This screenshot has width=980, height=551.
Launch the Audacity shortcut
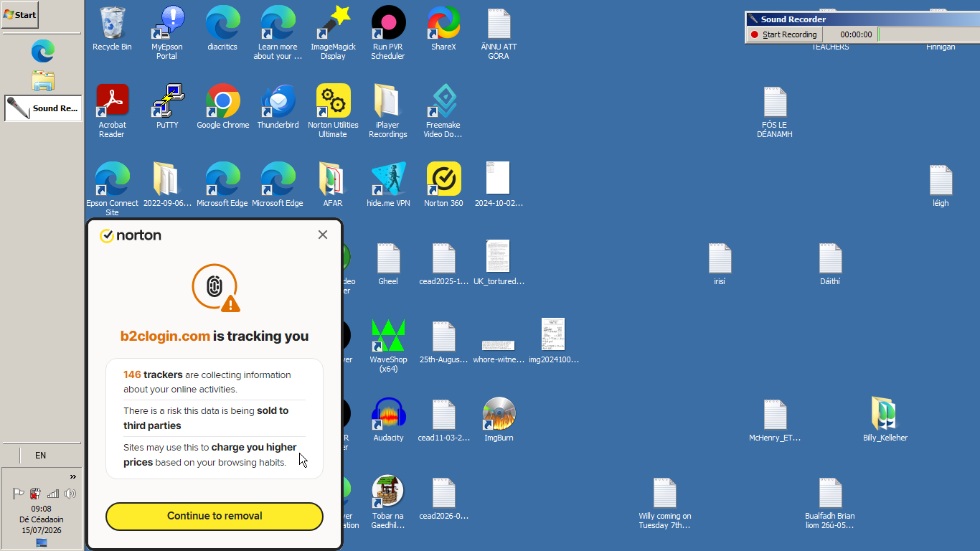[x=388, y=420]
